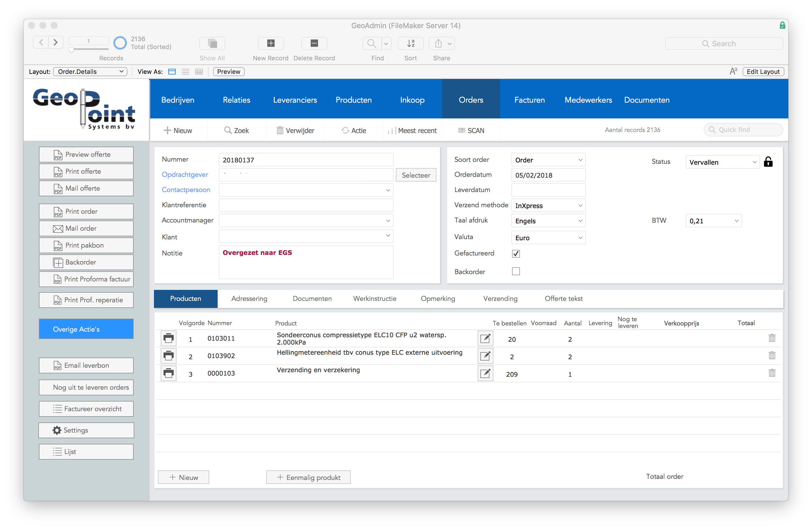The height and width of the screenshot is (529, 812).
Task: Go to next record arrow
Action: (x=56, y=43)
